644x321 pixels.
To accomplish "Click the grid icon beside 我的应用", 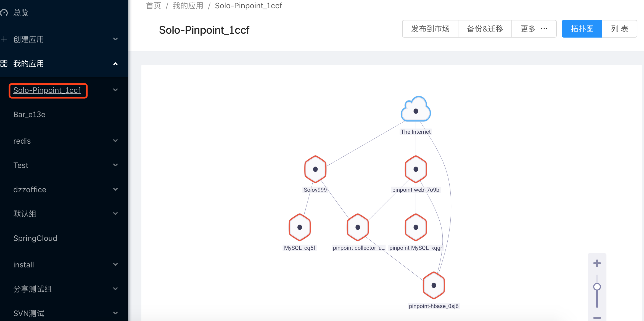I will (4, 64).
